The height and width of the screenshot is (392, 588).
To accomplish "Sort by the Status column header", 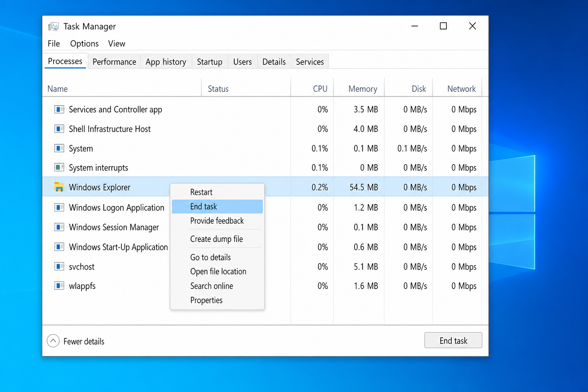I will [x=246, y=89].
